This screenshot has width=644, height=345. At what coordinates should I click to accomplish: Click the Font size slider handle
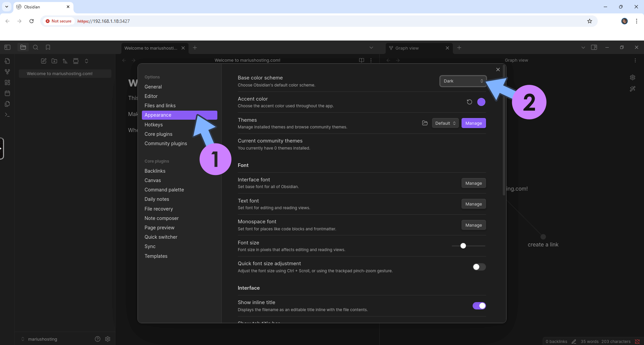click(463, 246)
